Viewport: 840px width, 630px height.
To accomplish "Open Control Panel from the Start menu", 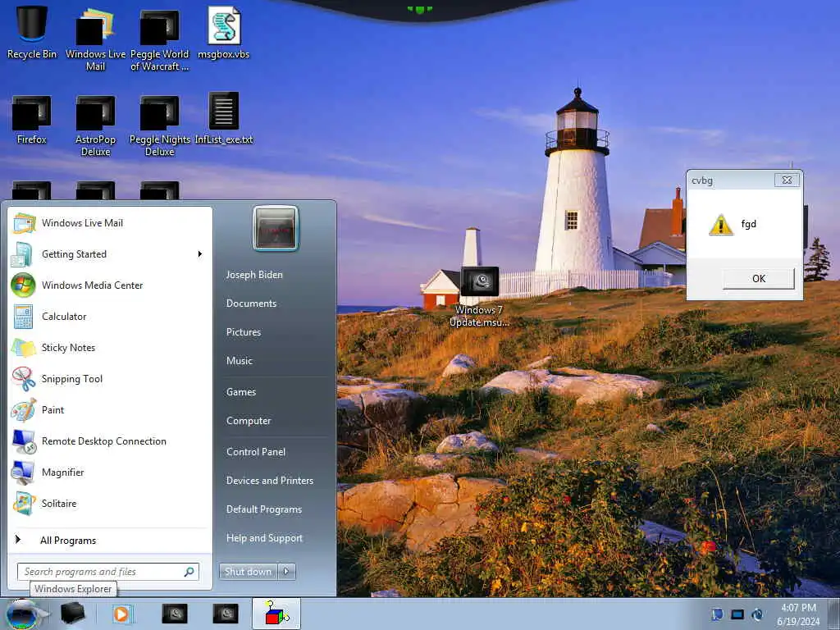I will (256, 452).
